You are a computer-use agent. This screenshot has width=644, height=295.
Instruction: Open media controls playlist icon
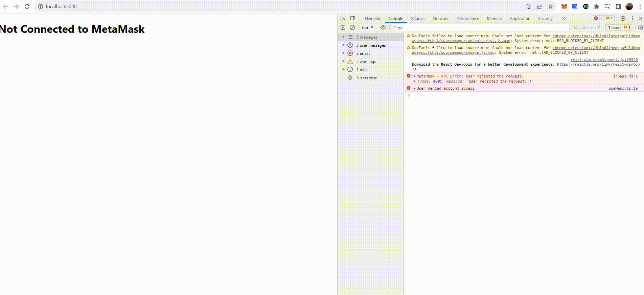pyautogui.click(x=607, y=6)
